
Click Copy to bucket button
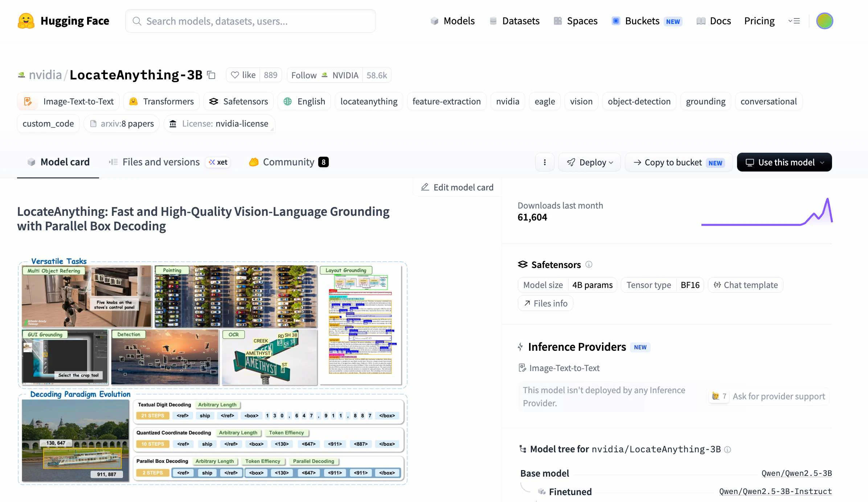tap(679, 162)
